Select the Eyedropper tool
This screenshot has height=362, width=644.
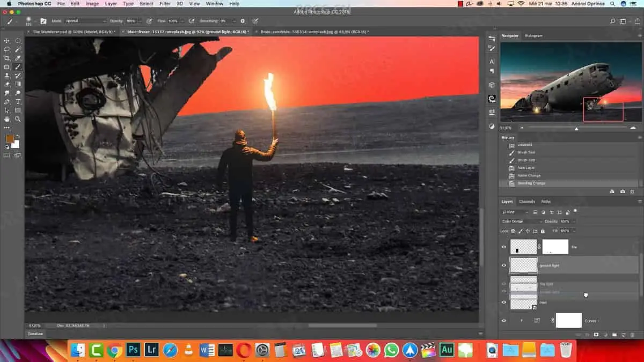coord(18,58)
